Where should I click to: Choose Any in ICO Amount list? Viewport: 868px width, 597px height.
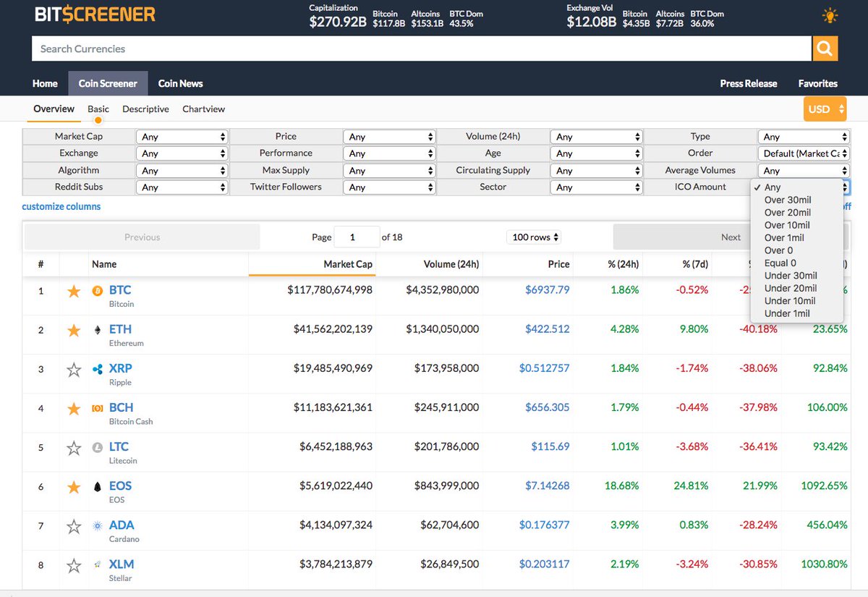[797, 187]
